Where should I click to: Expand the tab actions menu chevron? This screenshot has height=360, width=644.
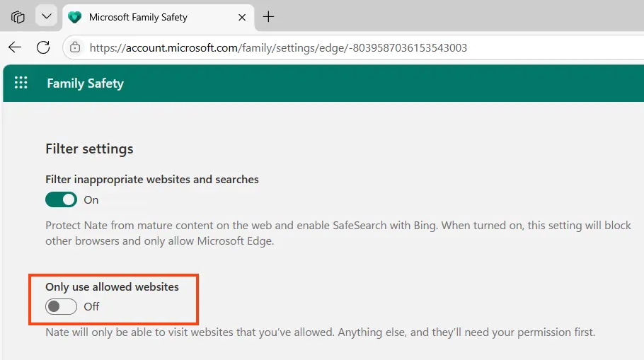point(46,17)
